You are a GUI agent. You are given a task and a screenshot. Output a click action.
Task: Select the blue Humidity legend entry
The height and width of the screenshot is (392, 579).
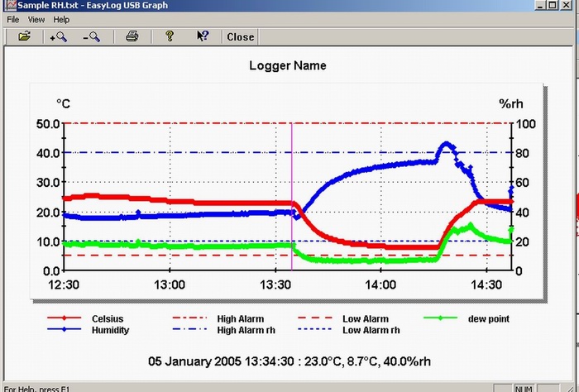point(110,330)
